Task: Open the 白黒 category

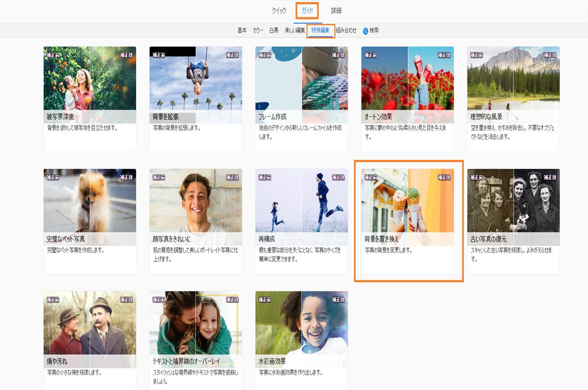Action: point(274,30)
